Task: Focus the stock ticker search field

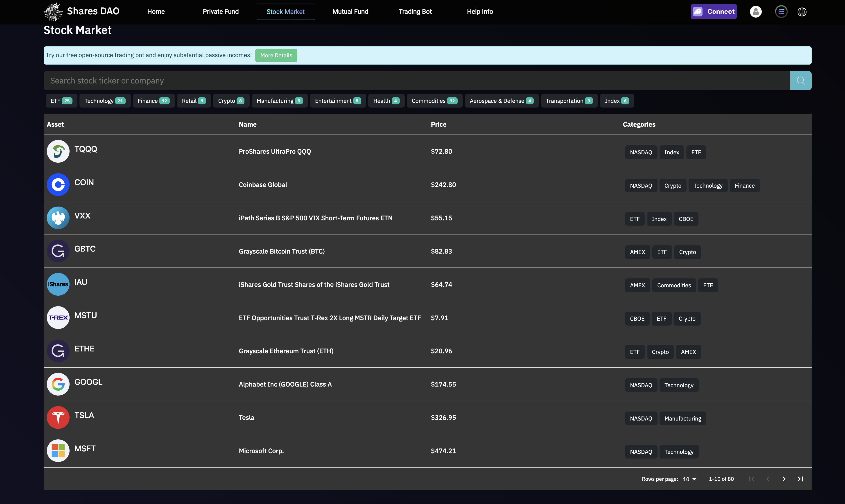Action: point(417,81)
